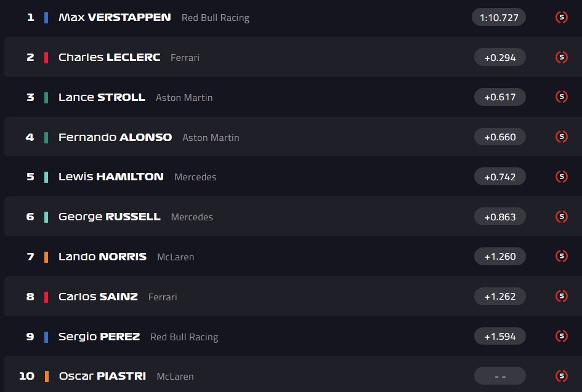Click Hamilton's soft tyre icon

(x=561, y=177)
